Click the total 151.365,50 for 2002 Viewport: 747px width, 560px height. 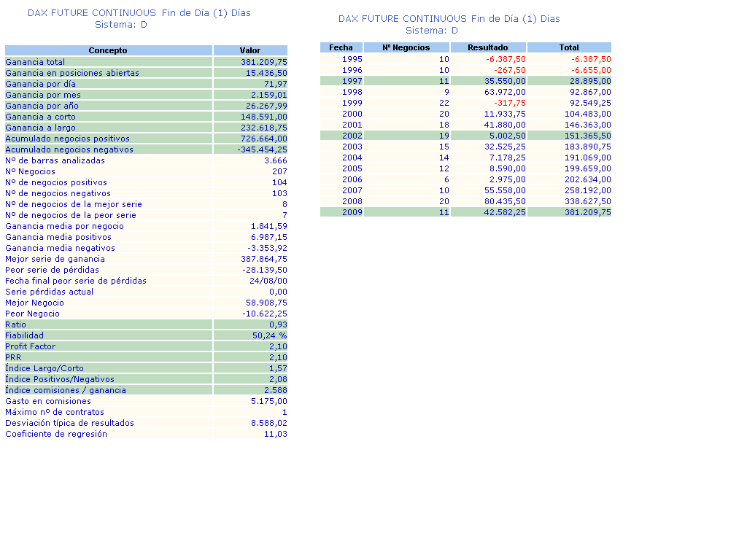pos(588,136)
